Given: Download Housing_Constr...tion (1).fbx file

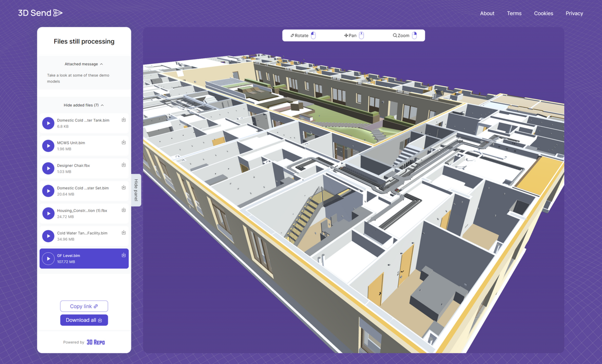Looking at the screenshot, I should tap(123, 210).
